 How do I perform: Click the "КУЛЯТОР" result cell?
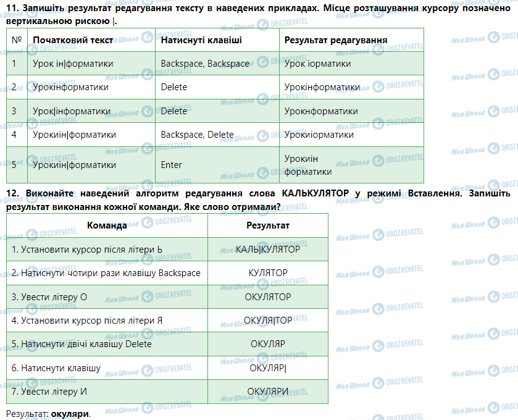click(267, 273)
